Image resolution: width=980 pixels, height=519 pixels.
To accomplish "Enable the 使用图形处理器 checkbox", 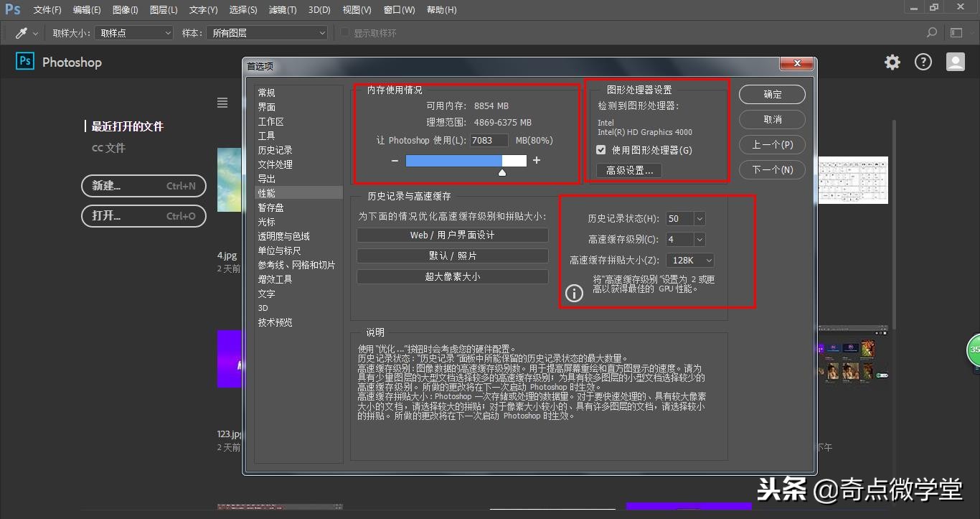I will [x=600, y=149].
